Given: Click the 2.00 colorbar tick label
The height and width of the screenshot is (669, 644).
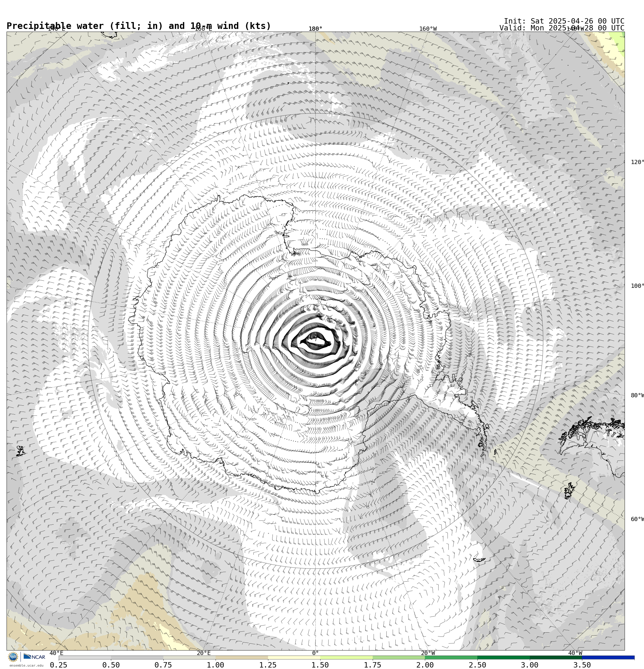Looking at the screenshot, I should pos(425,665).
